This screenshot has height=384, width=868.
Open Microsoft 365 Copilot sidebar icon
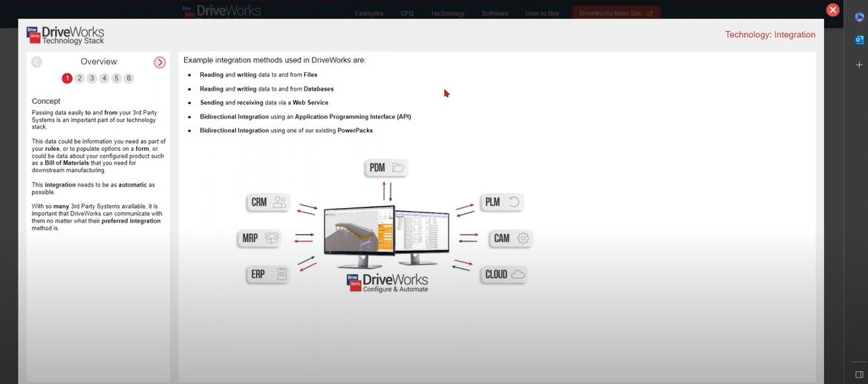click(859, 17)
